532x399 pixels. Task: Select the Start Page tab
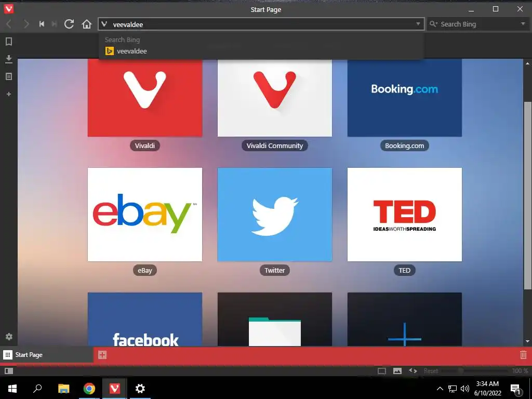(x=46, y=355)
